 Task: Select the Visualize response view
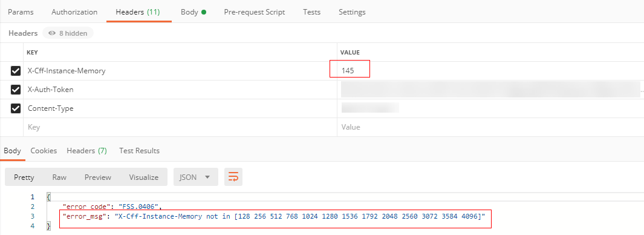coord(144,177)
